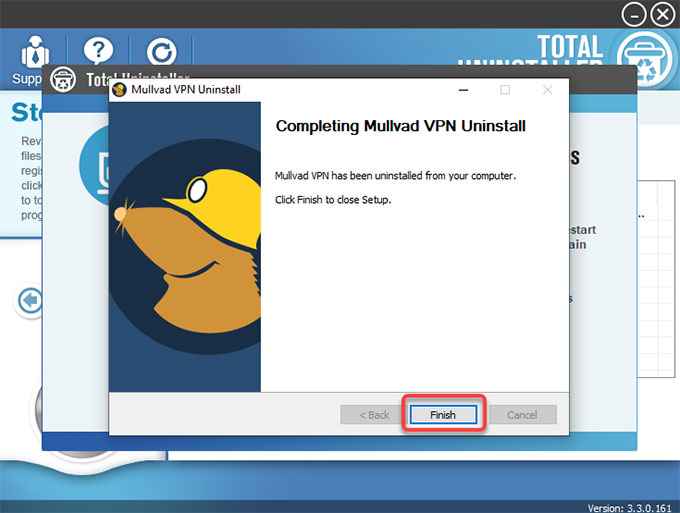Open Support in Total Uninstaller toolbar
Viewport: 680px width, 513px height.
click(33, 60)
